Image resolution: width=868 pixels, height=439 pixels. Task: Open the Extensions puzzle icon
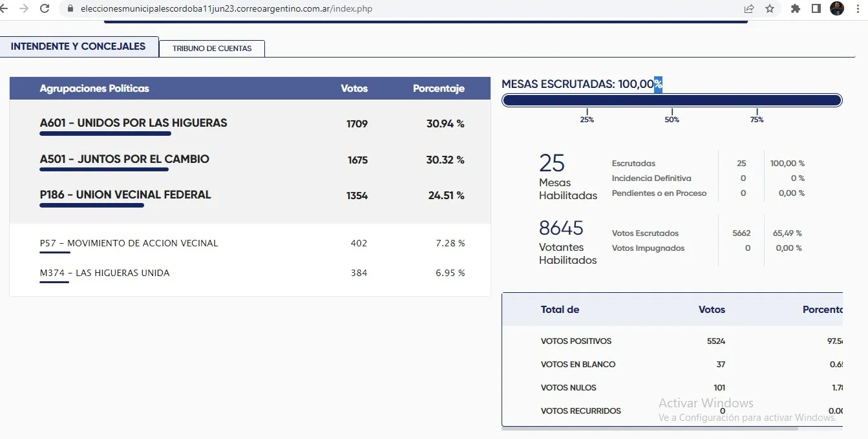(x=796, y=8)
